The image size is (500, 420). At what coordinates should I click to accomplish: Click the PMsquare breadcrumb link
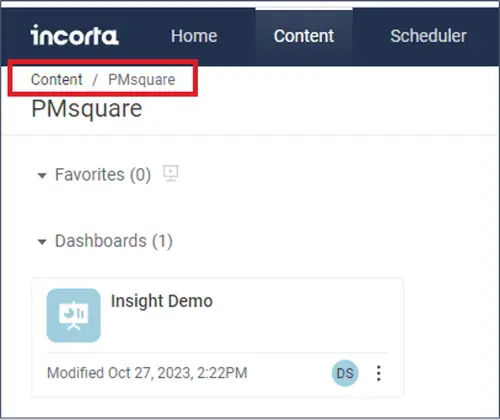click(x=142, y=80)
